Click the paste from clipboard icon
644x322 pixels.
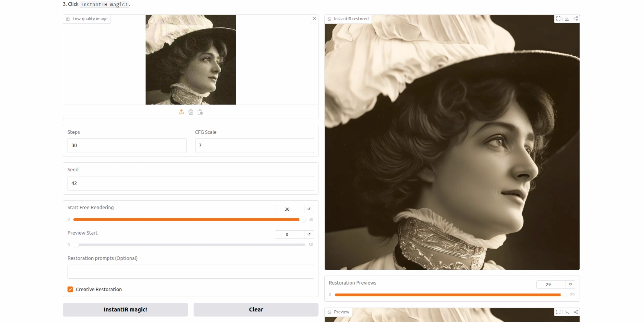coord(200,112)
